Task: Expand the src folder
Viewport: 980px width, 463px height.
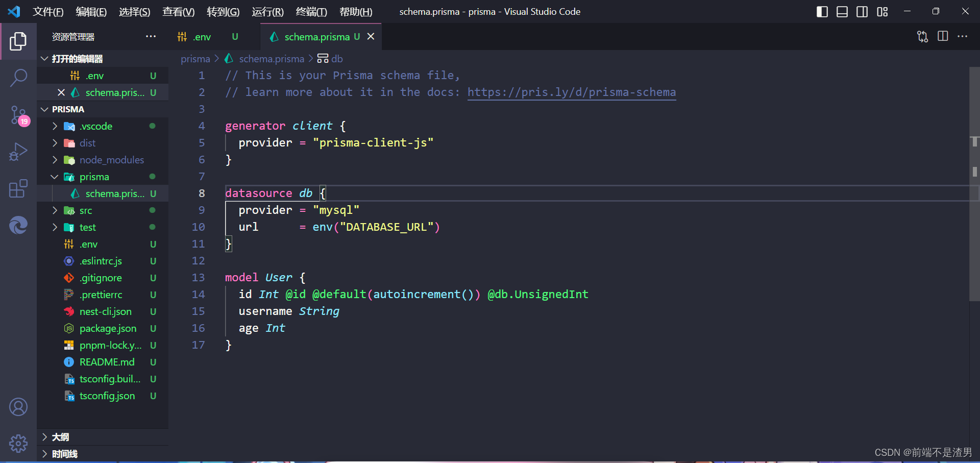Action: coord(103,210)
